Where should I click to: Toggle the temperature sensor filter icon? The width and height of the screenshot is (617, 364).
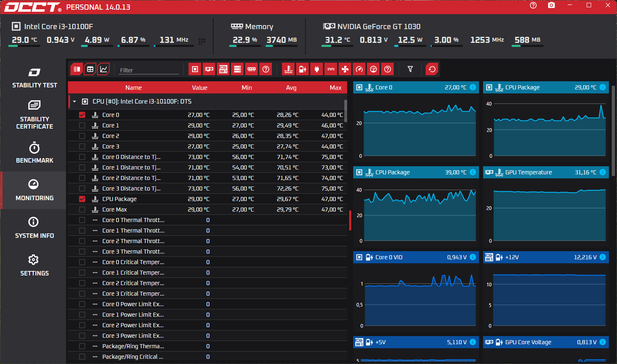288,69
